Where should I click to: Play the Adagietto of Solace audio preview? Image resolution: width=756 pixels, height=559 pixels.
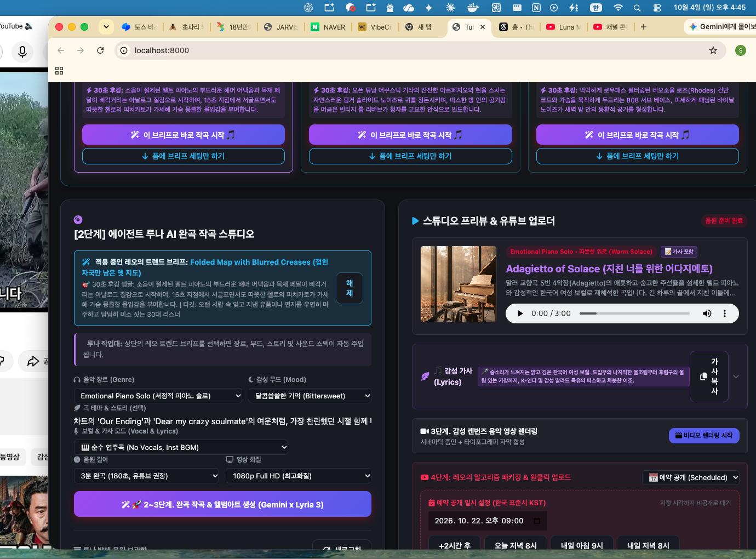[x=520, y=313]
